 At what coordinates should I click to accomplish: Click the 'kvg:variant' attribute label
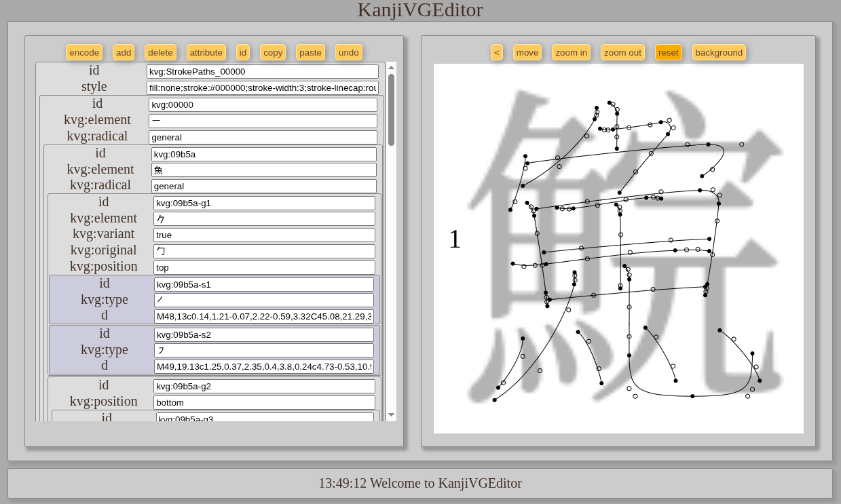click(104, 233)
